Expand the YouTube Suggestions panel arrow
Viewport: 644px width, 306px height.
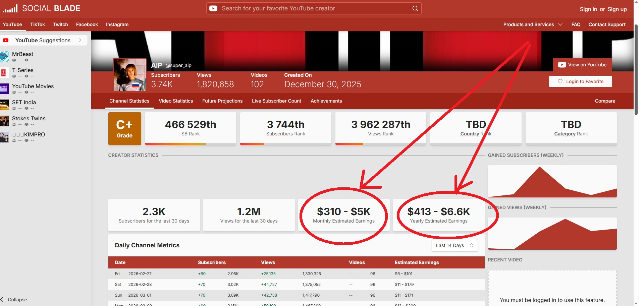(x=80, y=40)
